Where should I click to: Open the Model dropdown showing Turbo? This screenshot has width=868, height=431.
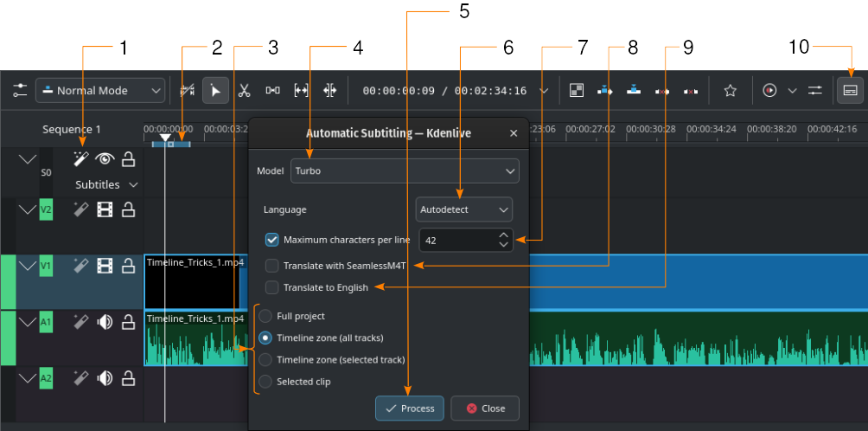405,171
